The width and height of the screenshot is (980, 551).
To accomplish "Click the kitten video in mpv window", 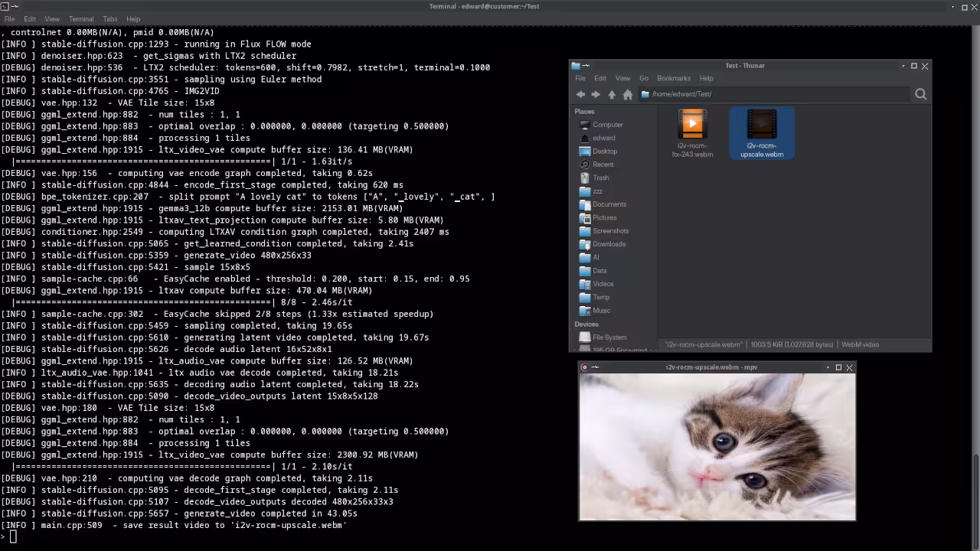I will [x=717, y=447].
